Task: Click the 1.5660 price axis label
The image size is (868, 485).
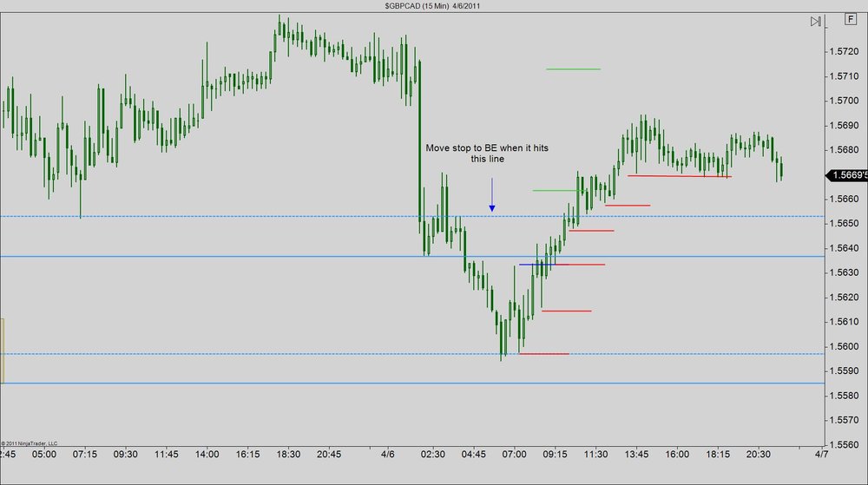Action: click(844, 199)
